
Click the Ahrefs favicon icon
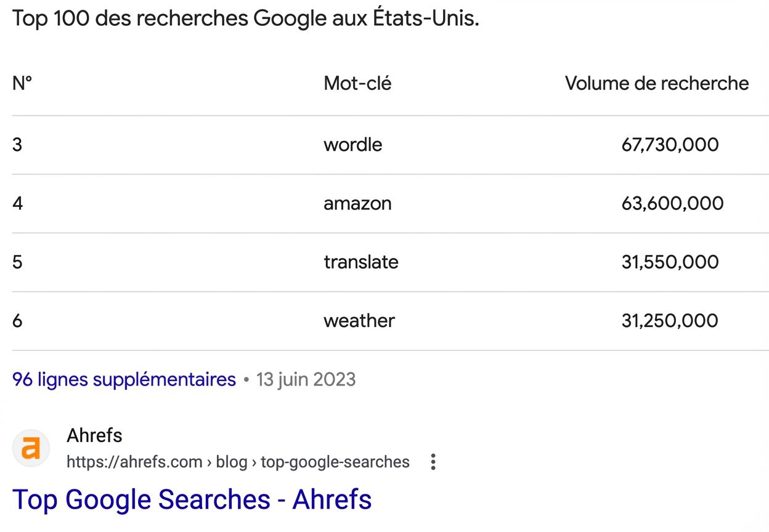pyautogui.click(x=31, y=449)
